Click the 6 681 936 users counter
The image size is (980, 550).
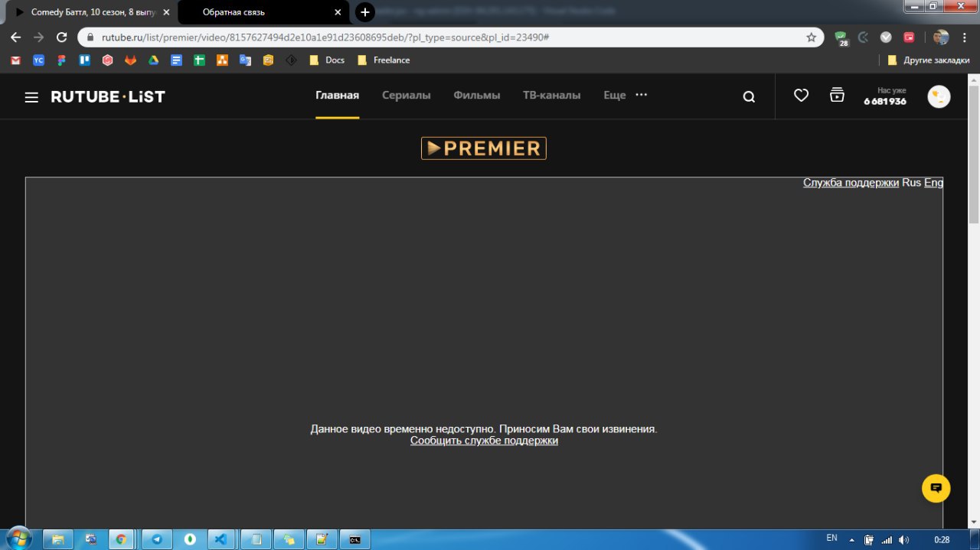885,102
